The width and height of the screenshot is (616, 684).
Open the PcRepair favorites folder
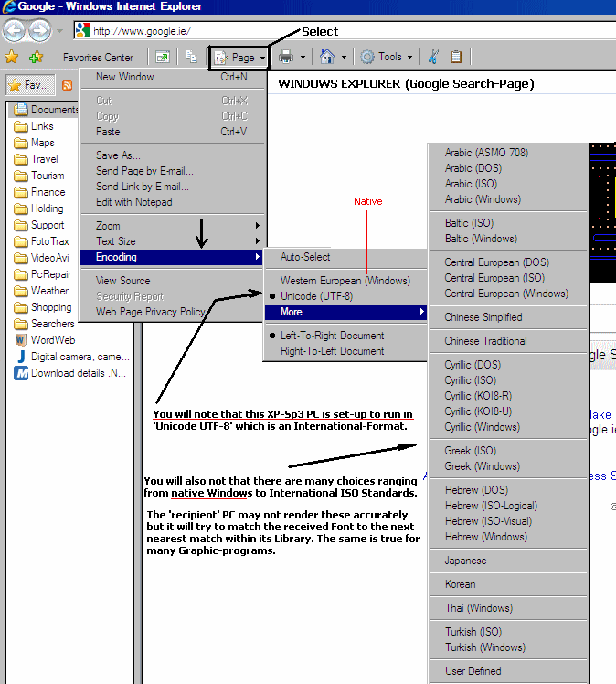[x=51, y=274]
